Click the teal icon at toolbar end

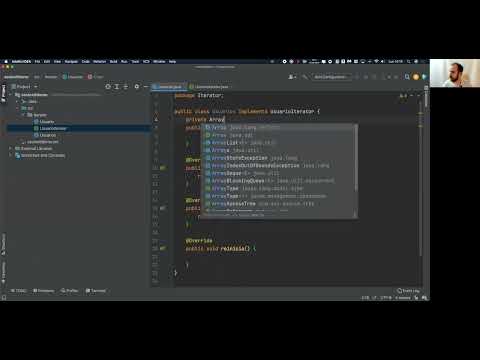coord(424,77)
